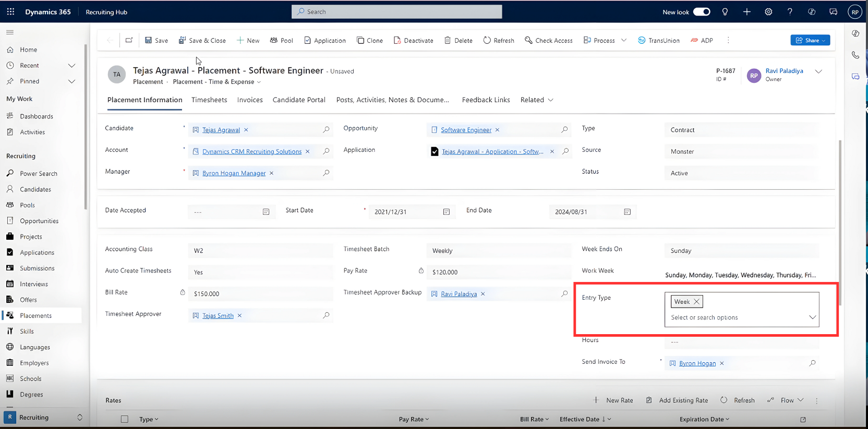Open the Entry Type options dropdown
Image resolution: width=868 pixels, height=429 pixels.
coord(812,317)
